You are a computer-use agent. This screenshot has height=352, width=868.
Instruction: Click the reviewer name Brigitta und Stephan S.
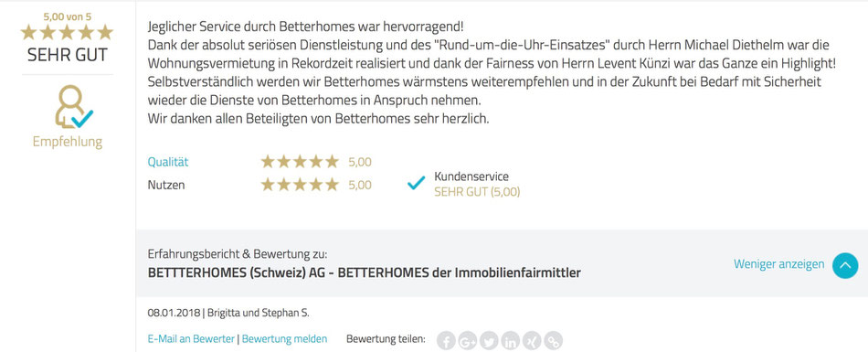(x=259, y=314)
